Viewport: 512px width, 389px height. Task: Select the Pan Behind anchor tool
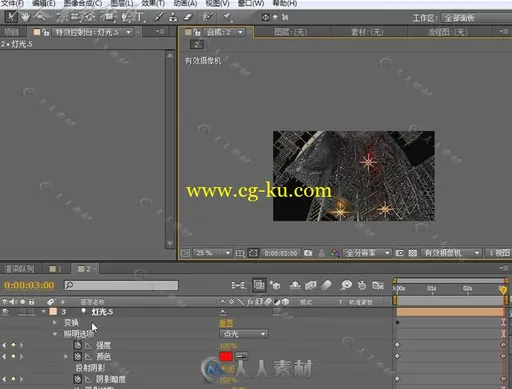pyautogui.click(x=91, y=17)
